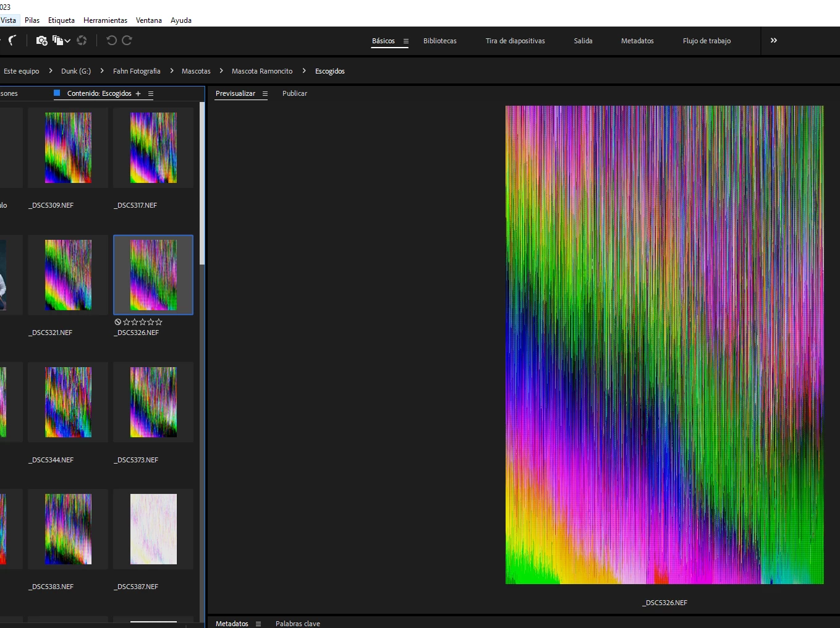The image size is (840, 628).
Task: Set three-star rating on _DSC5326.NEF
Action: 143,322
